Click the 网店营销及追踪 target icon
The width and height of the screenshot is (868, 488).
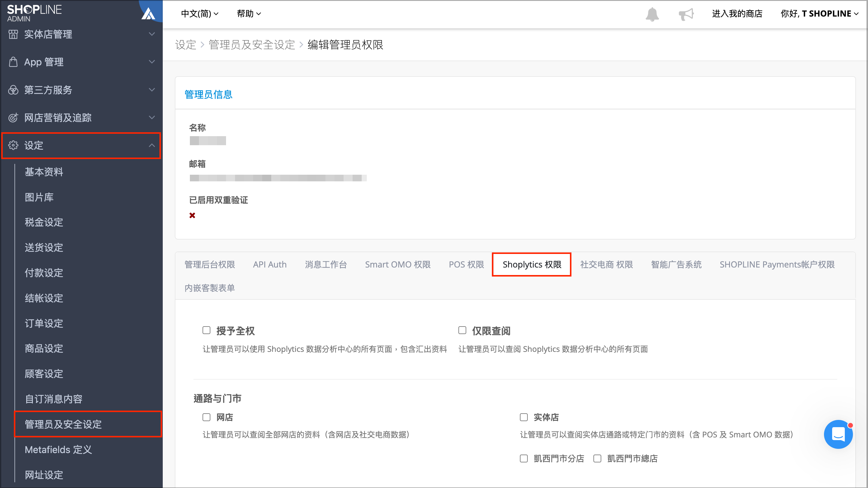(13, 117)
